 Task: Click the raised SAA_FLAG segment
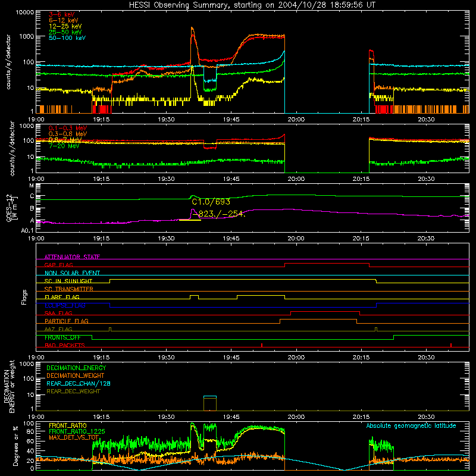pos(325,311)
